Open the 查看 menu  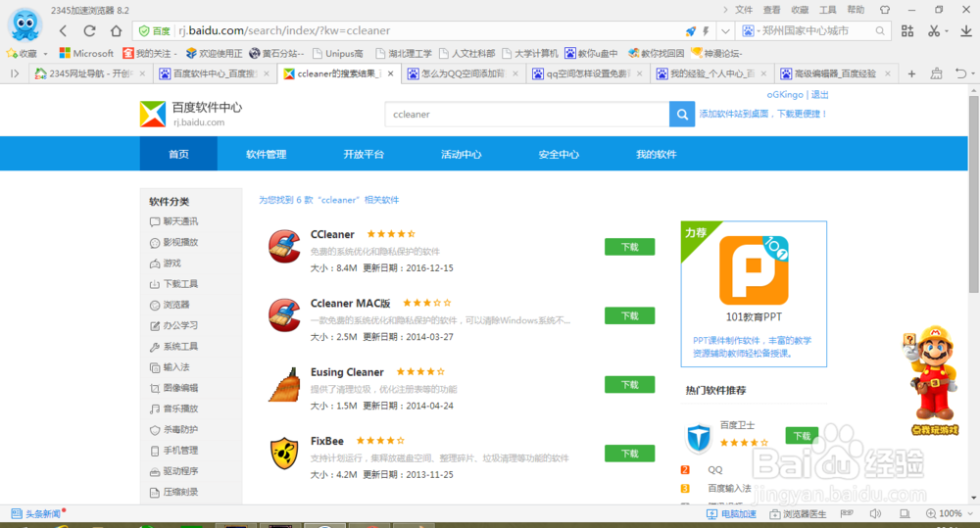coord(772,10)
